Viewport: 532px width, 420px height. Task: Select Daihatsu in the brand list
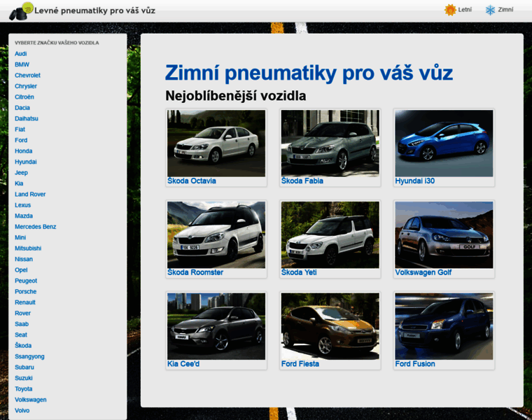tap(27, 118)
